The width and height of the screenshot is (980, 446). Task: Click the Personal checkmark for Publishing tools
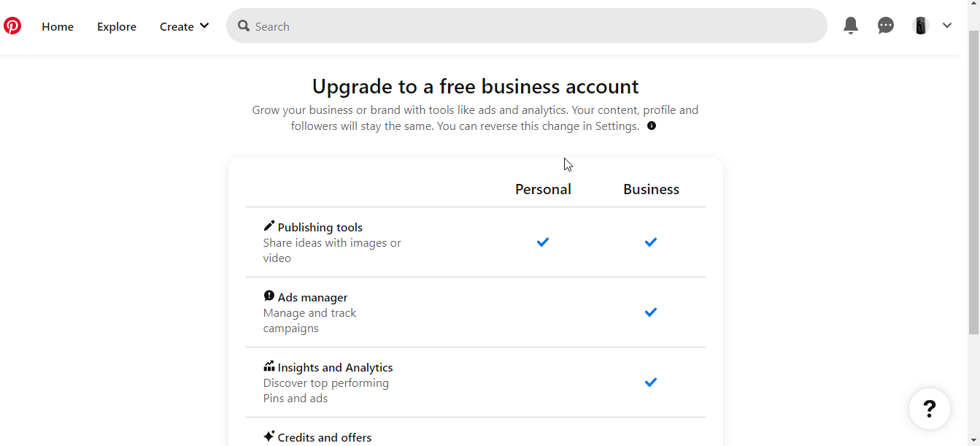[x=543, y=242]
